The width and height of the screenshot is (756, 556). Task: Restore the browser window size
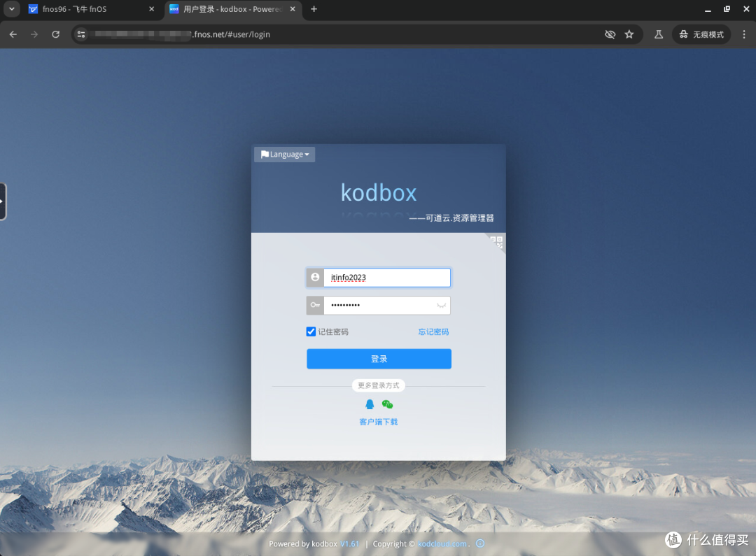pos(727,9)
